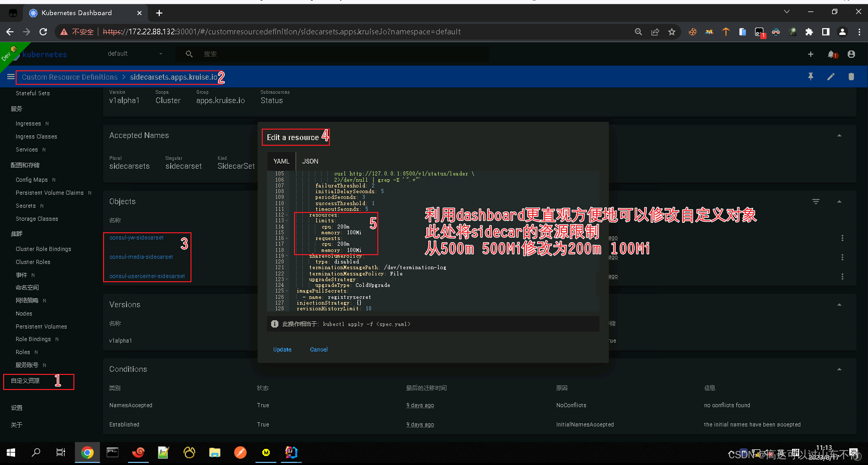The height and width of the screenshot is (465, 868).
Task: Open actions menu for consul-yw-sidecarset row
Action: [x=843, y=238]
